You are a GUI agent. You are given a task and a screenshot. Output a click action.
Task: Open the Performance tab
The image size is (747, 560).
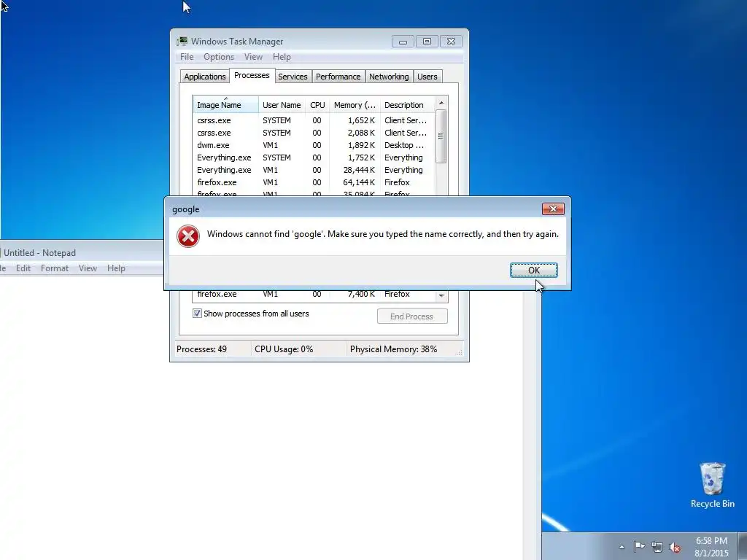click(x=338, y=77)
